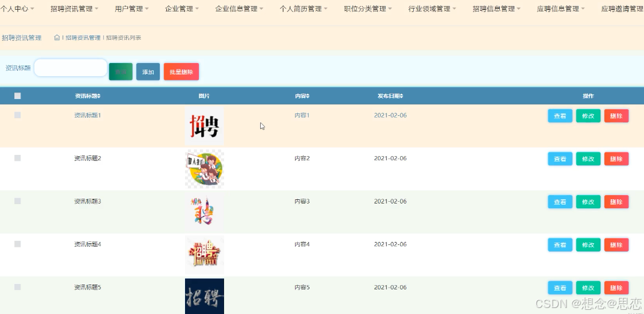This screenshot has width=644, height=314.
Task: Expand the 招聘资讯管理 dropdown menu
Action: coord(74,8)
